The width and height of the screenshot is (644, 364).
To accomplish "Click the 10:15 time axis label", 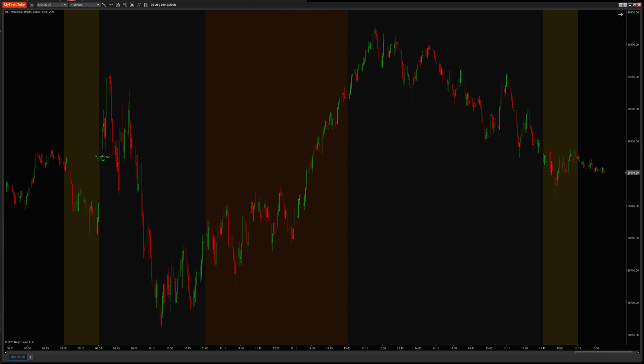I will [152, 348].
